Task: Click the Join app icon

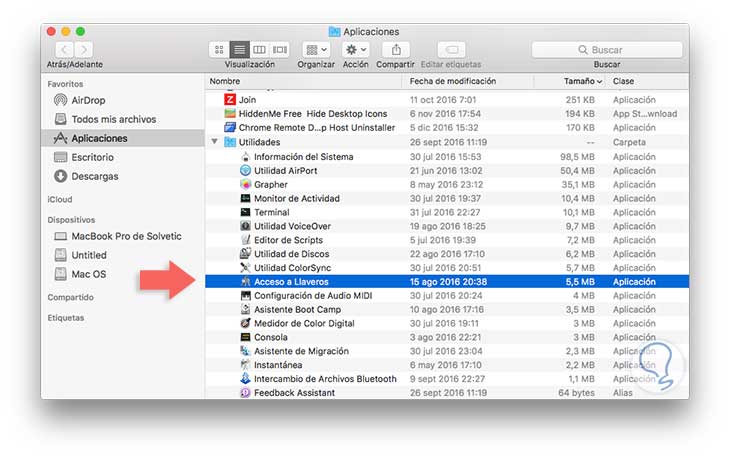Action: coord(230,99)
